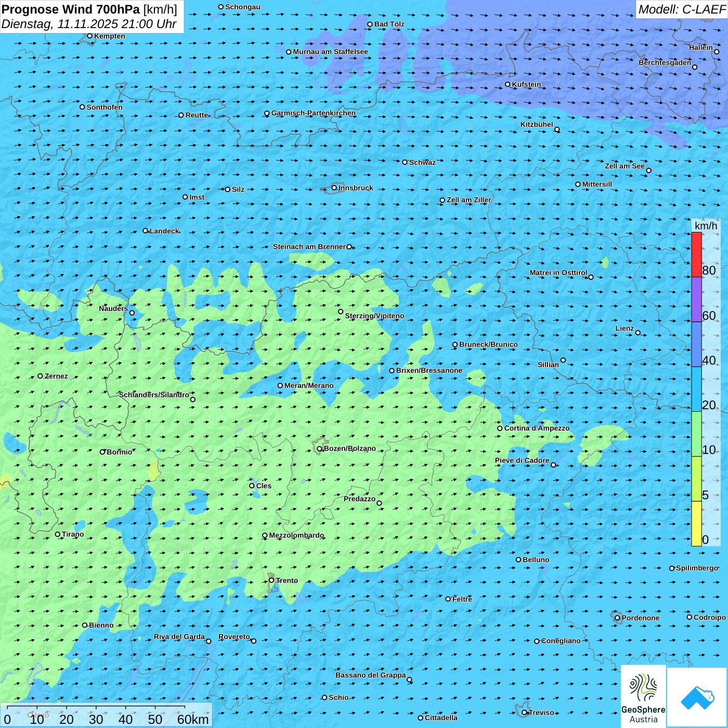728x728 pixels.
Task: Click the 'Bormio' map label
Action: pos(120,452)
